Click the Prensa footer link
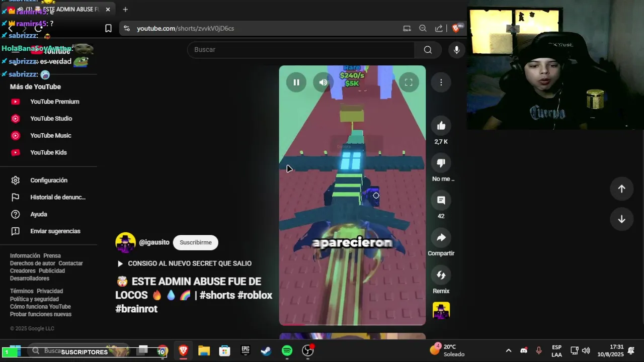Screen dimensions: 644x362 [52, 255]
